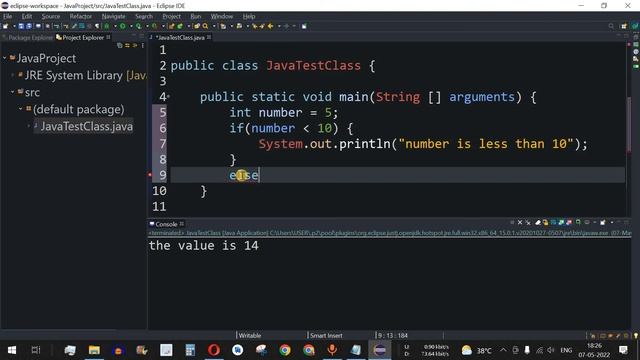Image resolution: width=640 pixels, height=360 pixels.
Task: Click the error marker on line 9
Action: pos(150,175)
